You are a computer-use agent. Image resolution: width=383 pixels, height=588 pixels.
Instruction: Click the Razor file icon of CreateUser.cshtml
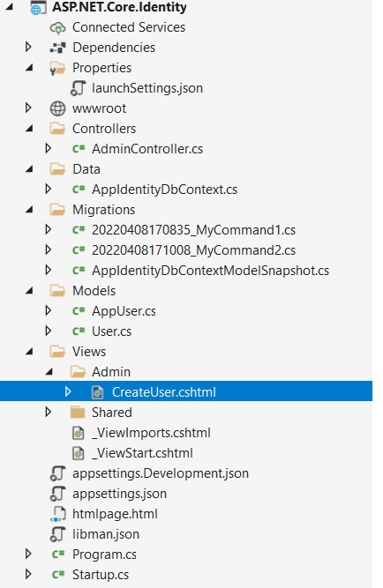coord(98,392)
